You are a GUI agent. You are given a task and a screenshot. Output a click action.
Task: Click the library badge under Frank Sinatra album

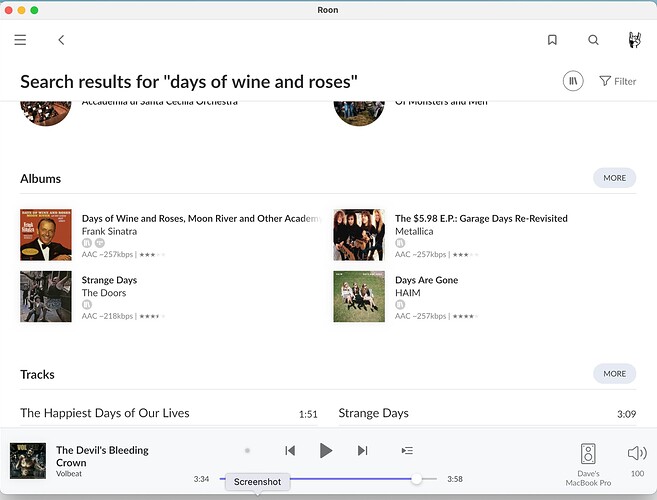click(87, 243)
